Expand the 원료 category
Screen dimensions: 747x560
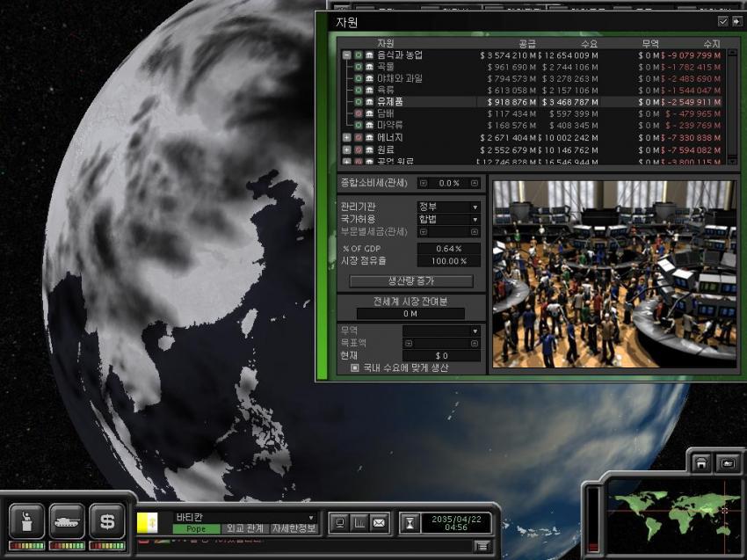click(347, 150)
